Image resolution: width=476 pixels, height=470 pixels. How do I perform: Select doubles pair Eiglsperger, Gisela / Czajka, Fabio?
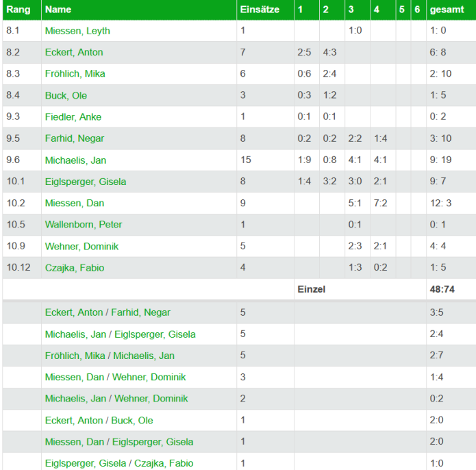(x=119, y=464)
